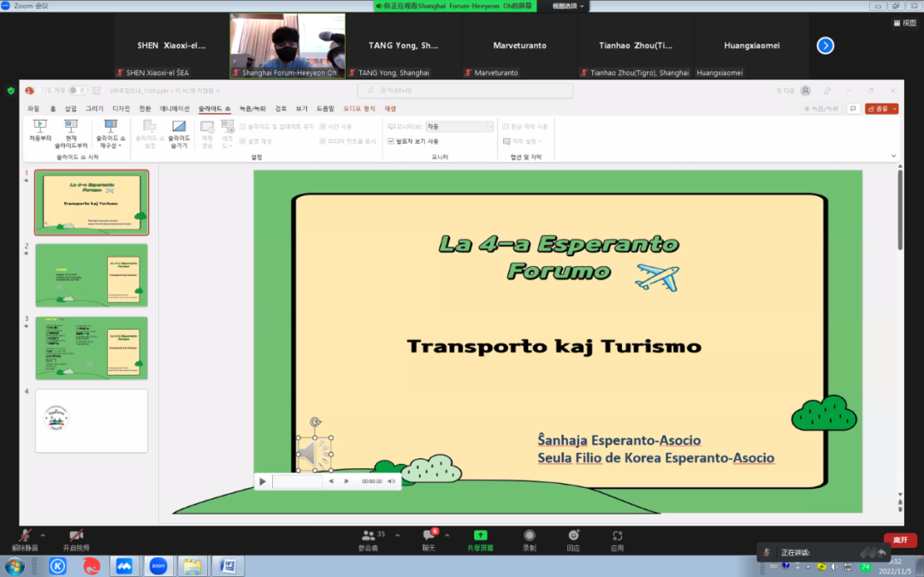
Task: Click Record button near PowerPoint Share
Action: [821, 109]
